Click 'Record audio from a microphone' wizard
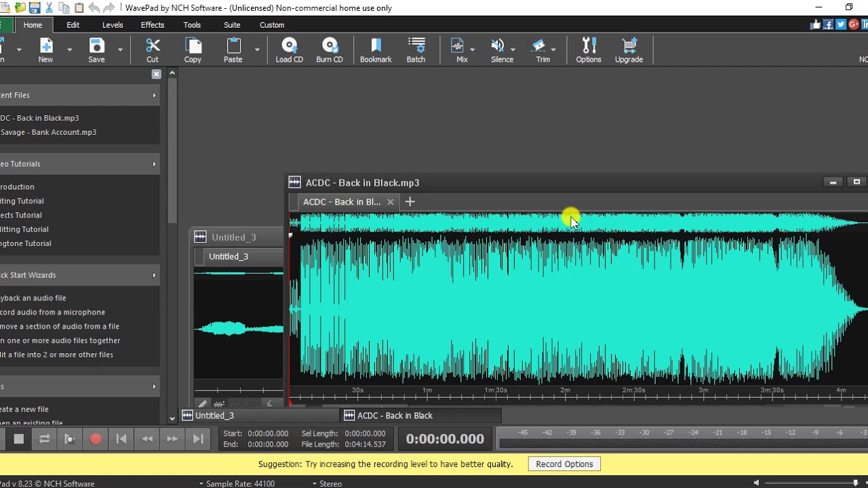The image size is (868, 488). point(53,312)
